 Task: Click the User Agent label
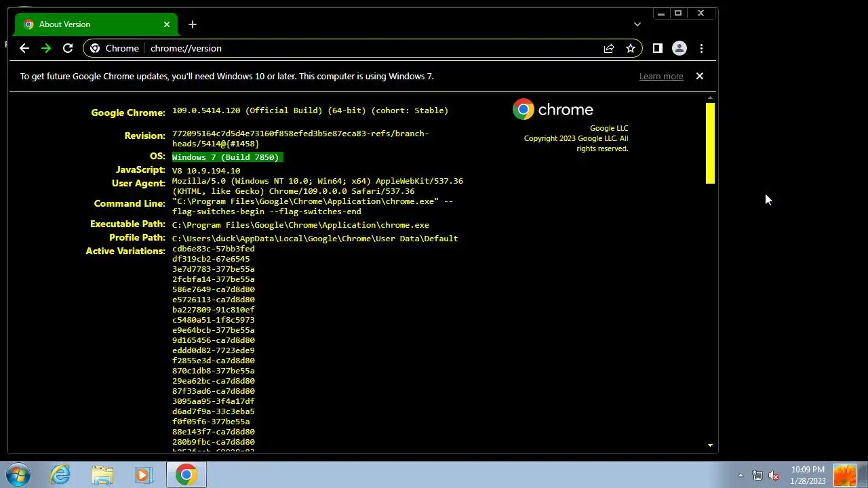pos(138,183)
